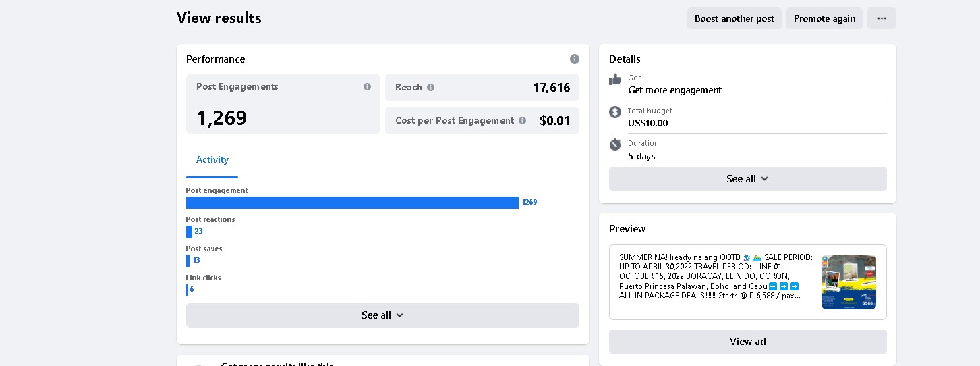Click the Post Engagements info icon

[x=367, y=87]
